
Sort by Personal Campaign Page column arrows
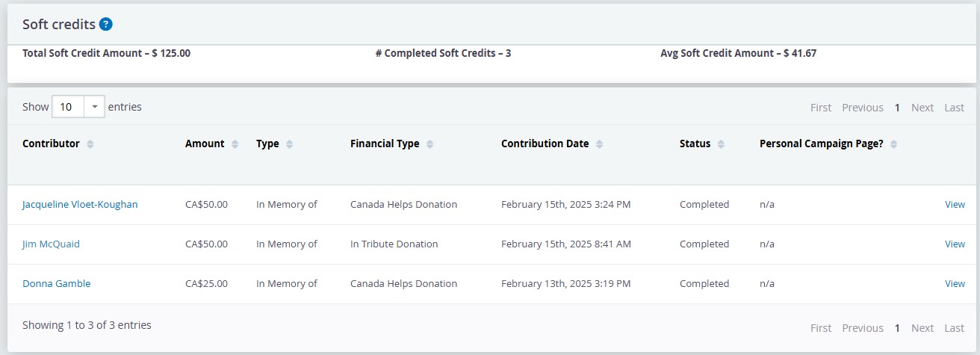pyautogui.click(x=894, y=144)
